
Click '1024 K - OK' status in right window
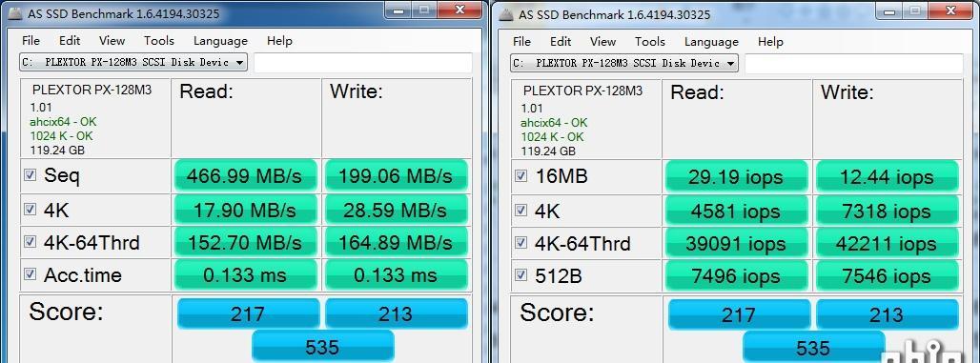(x=552, y=137)
